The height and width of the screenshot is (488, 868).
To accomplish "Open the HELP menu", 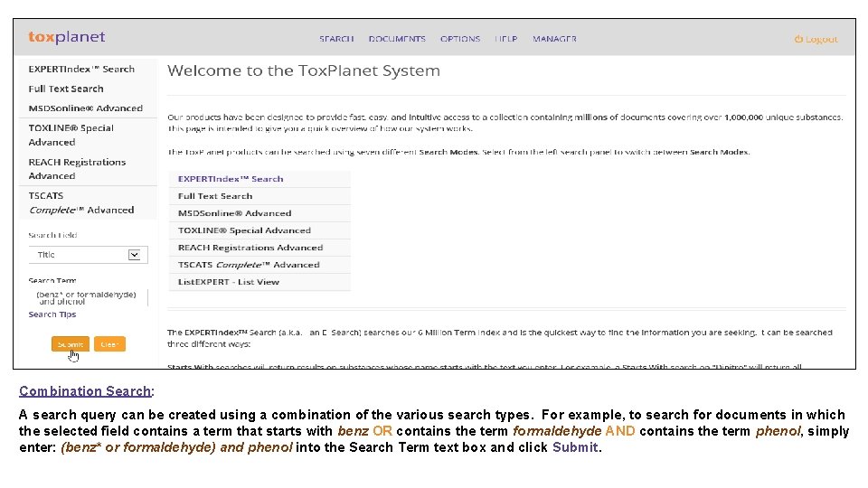I will 506,39.
